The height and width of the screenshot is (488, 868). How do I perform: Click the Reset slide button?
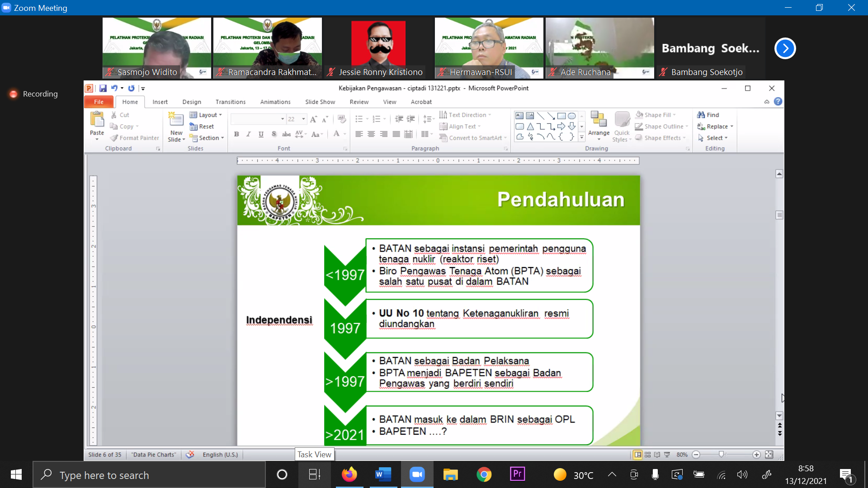click(202, 127)
